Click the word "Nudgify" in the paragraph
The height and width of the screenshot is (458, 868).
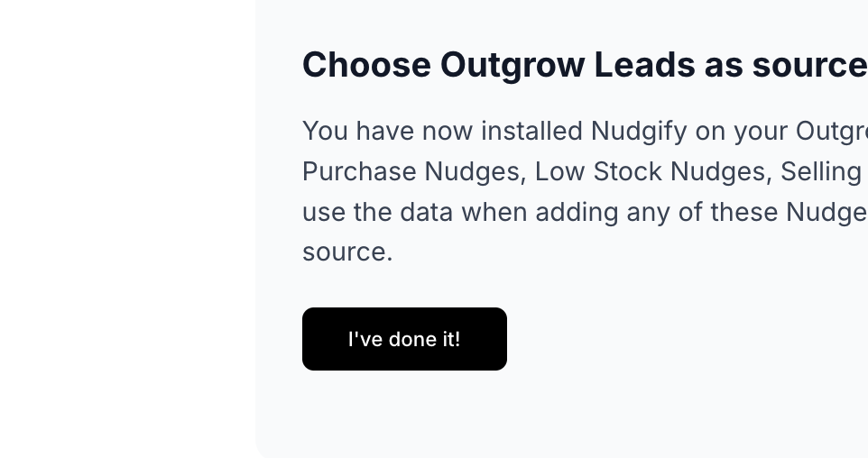(639, 132)
